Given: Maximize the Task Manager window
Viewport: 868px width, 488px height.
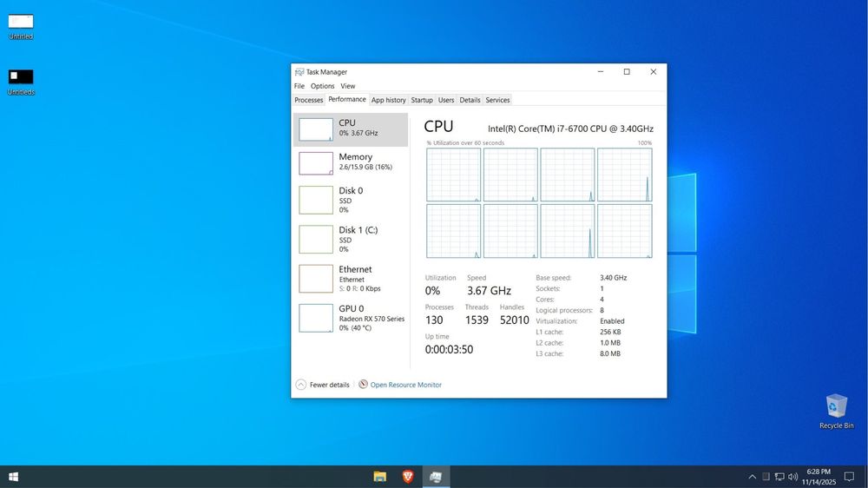Looking at the screenshot, I should (627, 72).
